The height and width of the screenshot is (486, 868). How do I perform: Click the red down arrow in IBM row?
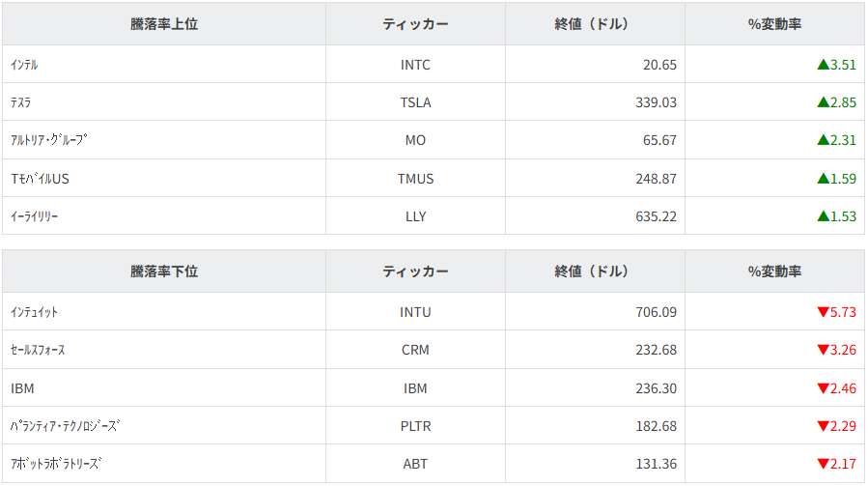823,387
